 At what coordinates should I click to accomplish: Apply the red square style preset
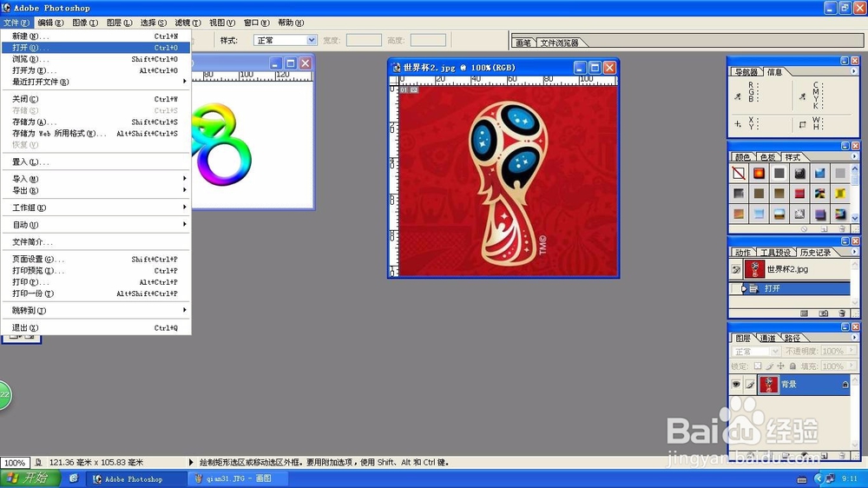click(799, 194)
